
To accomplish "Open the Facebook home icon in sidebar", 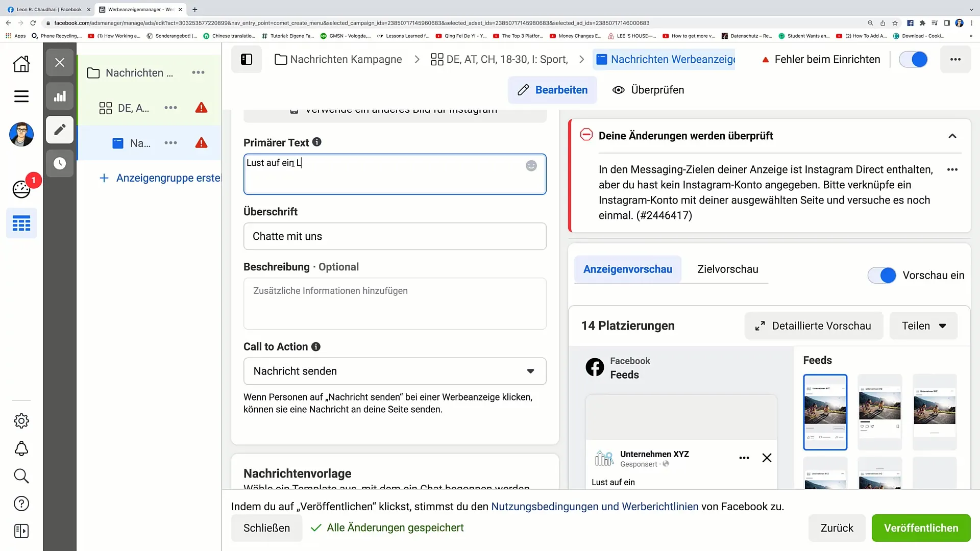I will click(x=21, y=64).
